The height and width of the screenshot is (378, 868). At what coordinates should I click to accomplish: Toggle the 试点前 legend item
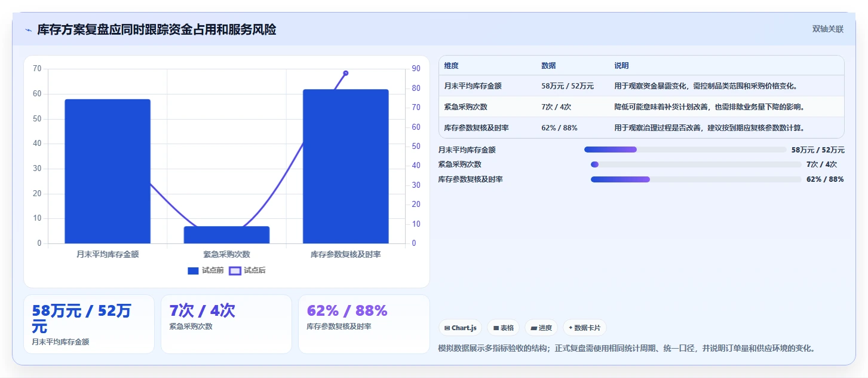pyautogui.click(x=206, y=270)
